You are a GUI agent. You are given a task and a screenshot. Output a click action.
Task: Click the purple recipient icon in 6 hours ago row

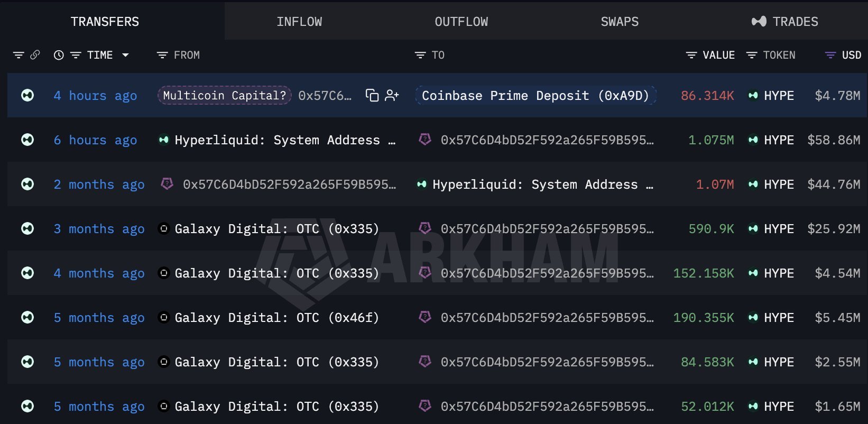pos(425,139)
